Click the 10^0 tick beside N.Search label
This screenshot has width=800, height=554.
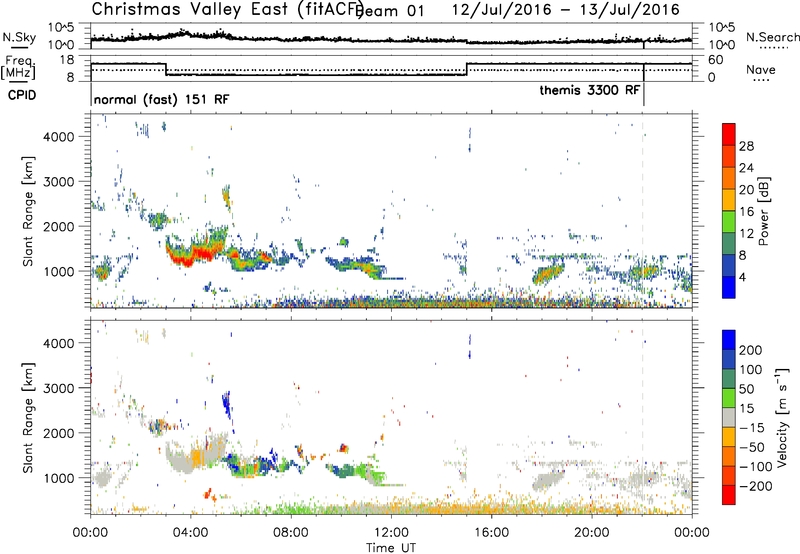coord(721,45)
